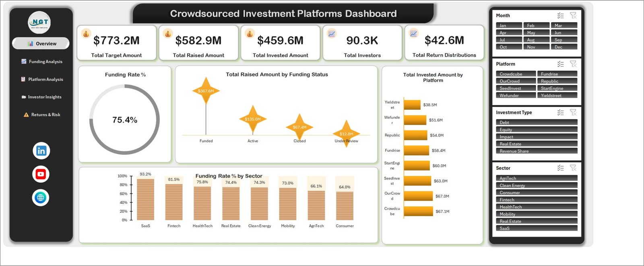Click the 90.3K total investors value

click(362, 41)
